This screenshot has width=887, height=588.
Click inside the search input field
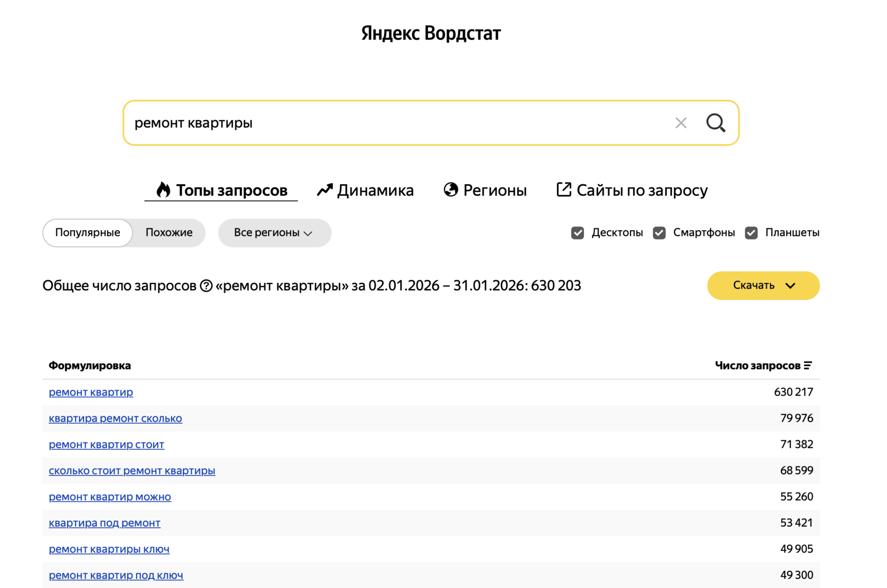point(370,123)
